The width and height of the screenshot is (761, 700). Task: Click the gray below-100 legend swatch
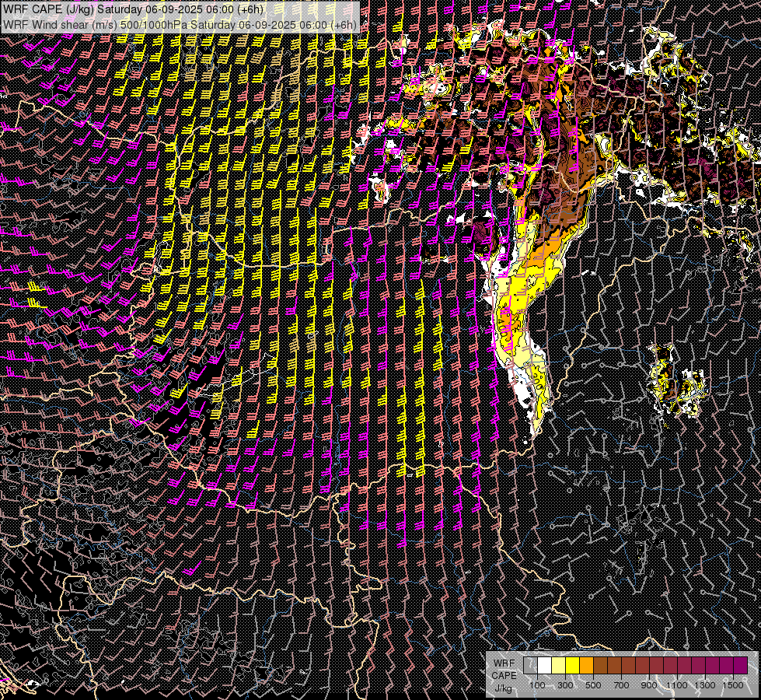pos(530,666)
